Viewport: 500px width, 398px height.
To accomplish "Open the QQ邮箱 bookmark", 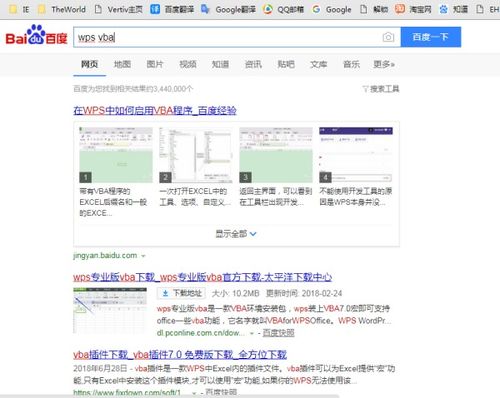I will pos(283,9).
